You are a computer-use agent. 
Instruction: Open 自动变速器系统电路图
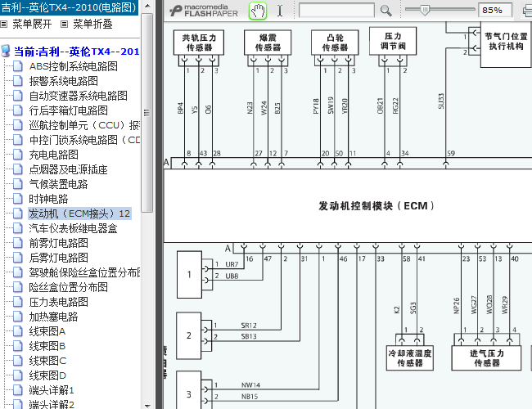[x=78, y=96]
